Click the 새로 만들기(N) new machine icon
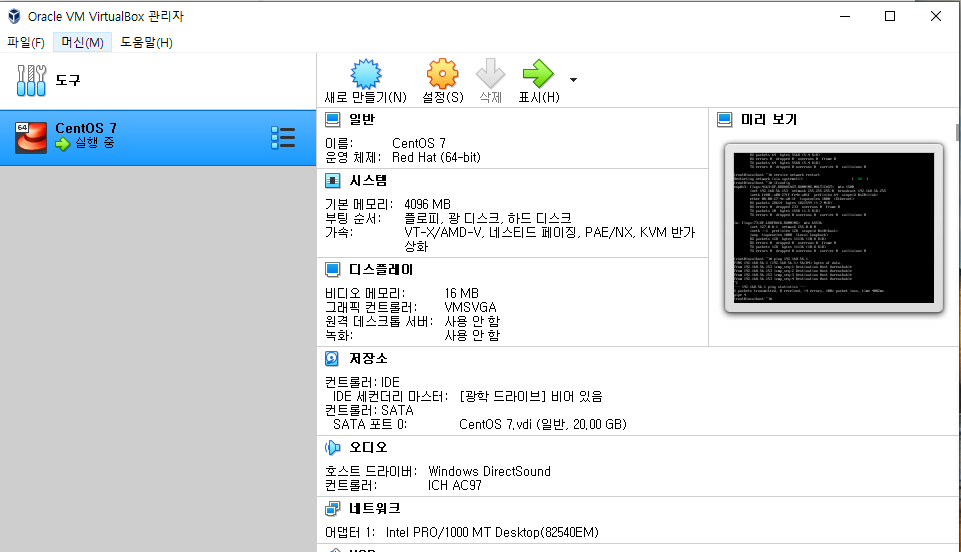This screenshot has width=961, height=552. (x=366, y=74)
